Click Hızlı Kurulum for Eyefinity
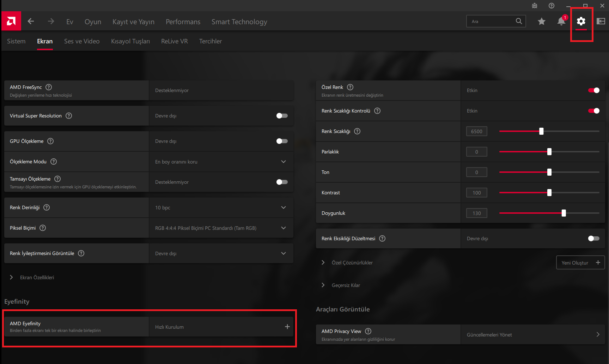 pos(169,327)
